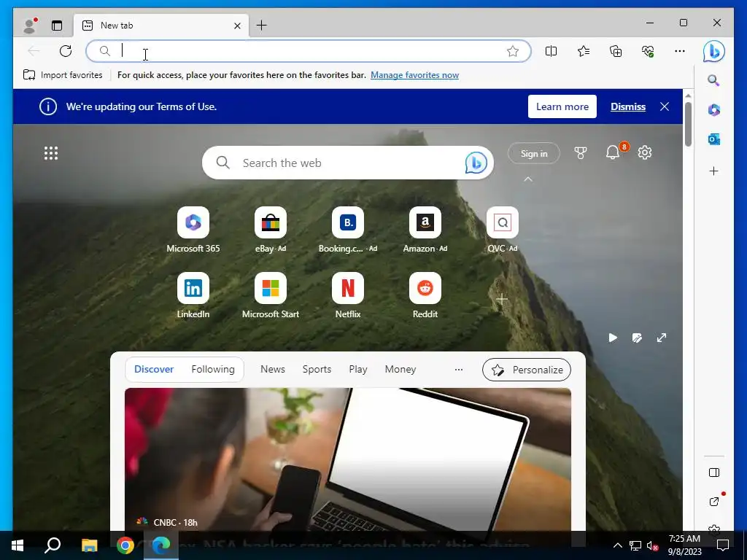
Task: Launch Google Chrome from taskbar
Action: click(x=125, y=545)
